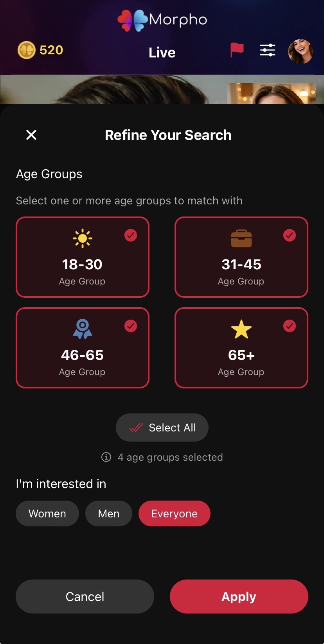Uncheck the 31-45 age group checkmark
The height and width of the screenshot is (644, 324).
point(290,235)
